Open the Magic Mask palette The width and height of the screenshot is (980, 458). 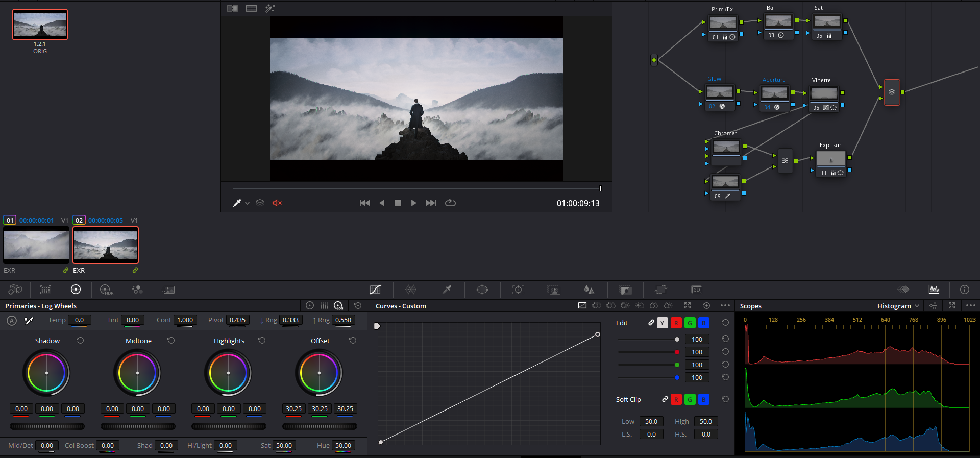tap(554, 290)
